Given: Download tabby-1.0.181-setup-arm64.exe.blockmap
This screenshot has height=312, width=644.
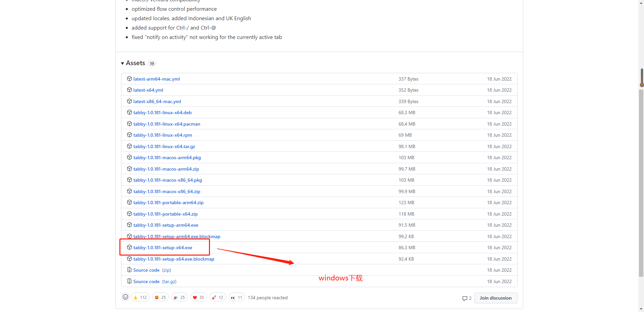Looking at the screenshot, I should click(x=177, y=236).
